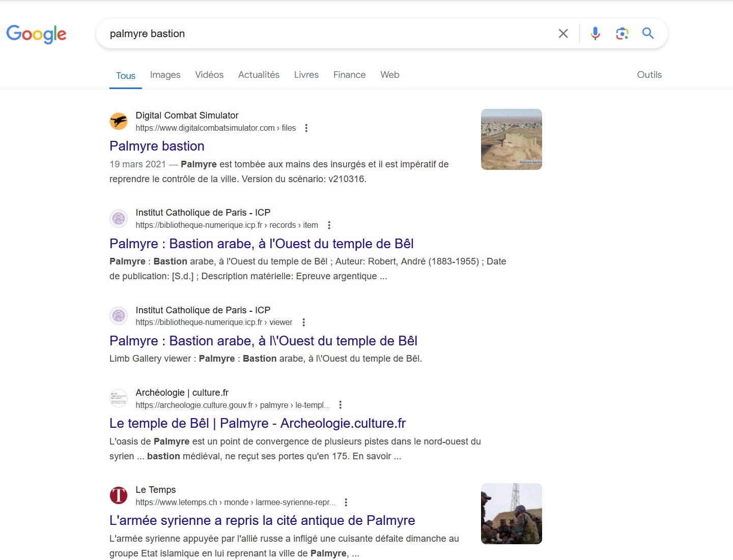Switch to the Web tab

point(390,75)
